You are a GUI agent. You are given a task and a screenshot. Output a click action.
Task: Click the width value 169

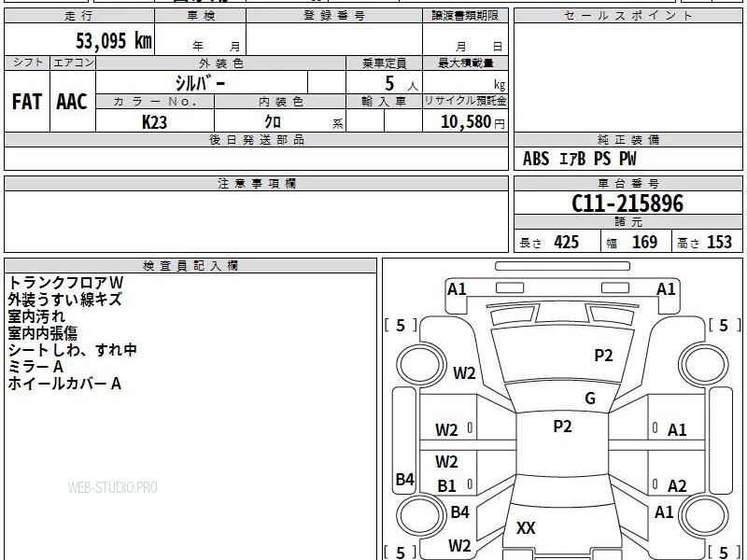pos(644,243)
